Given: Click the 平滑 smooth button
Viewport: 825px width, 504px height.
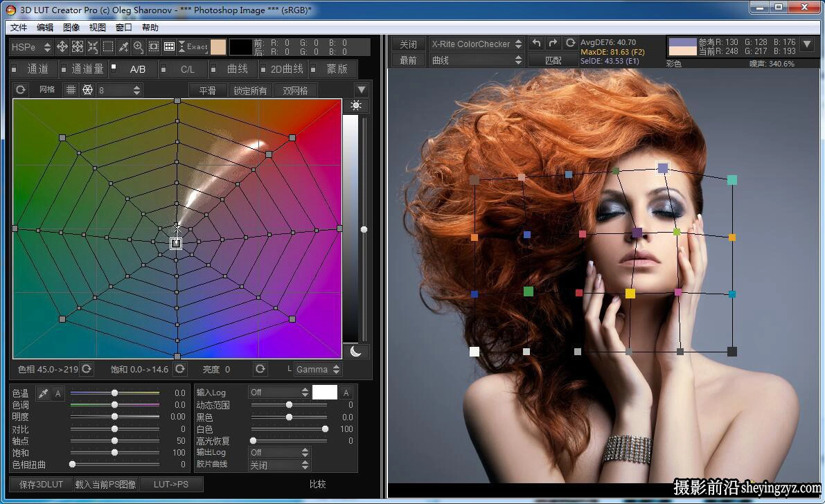Looking at the screenshot, I should pos(207,91).
